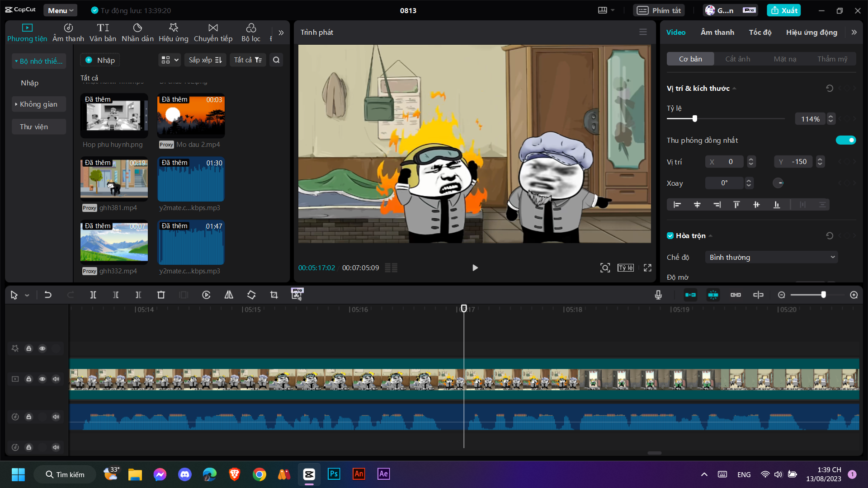
Task: Switch to the Tốc độ tab
Action: [x=760, y=32]
